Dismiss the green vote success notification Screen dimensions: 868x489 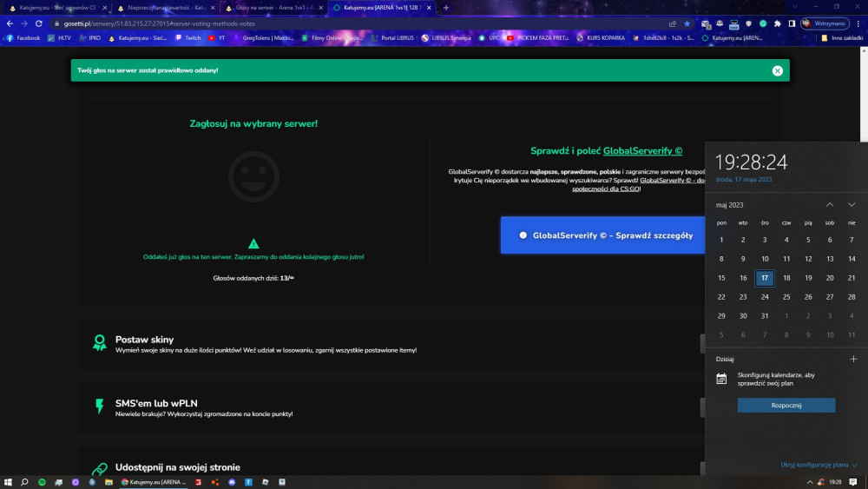tap(777, 70)
